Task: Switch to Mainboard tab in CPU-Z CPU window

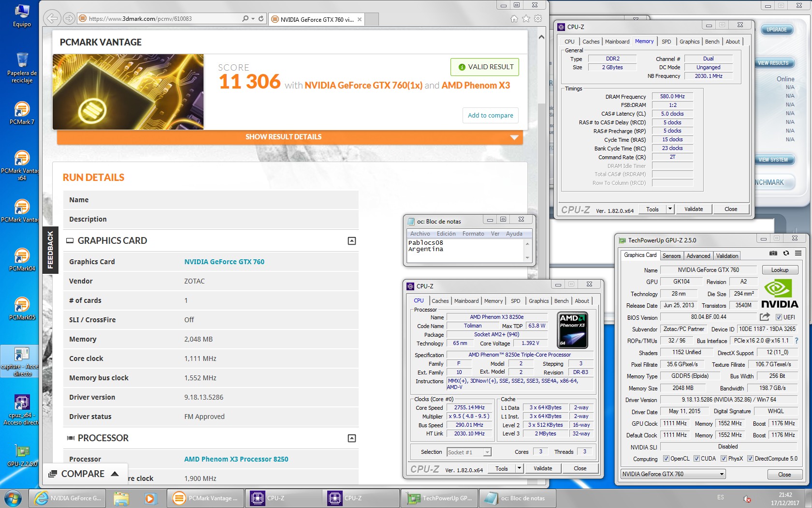Action: [x=466, y=301]
